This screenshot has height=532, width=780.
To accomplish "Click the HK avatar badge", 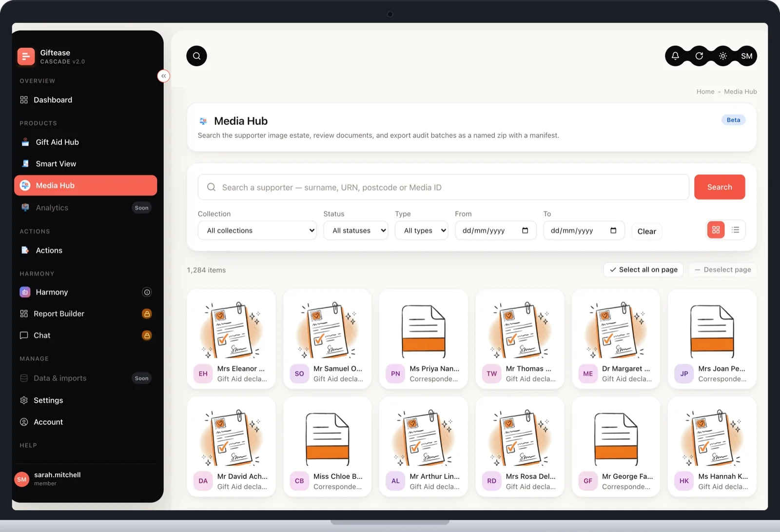I will tap(684, 481).
